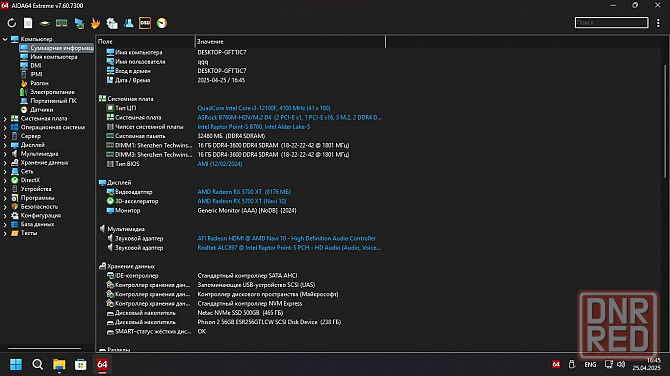
Task: Expand the Устройства tree node arrow
Action: pyautogui.click(x=5, y=189)
